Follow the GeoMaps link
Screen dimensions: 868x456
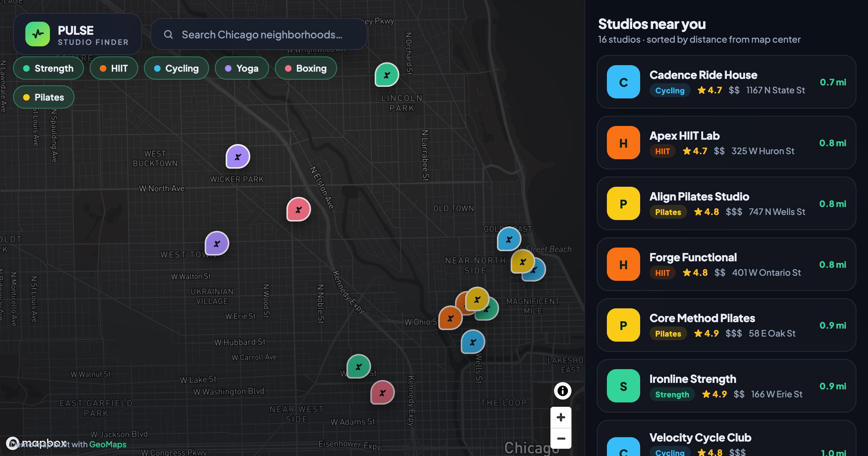[x=108, y=444]
